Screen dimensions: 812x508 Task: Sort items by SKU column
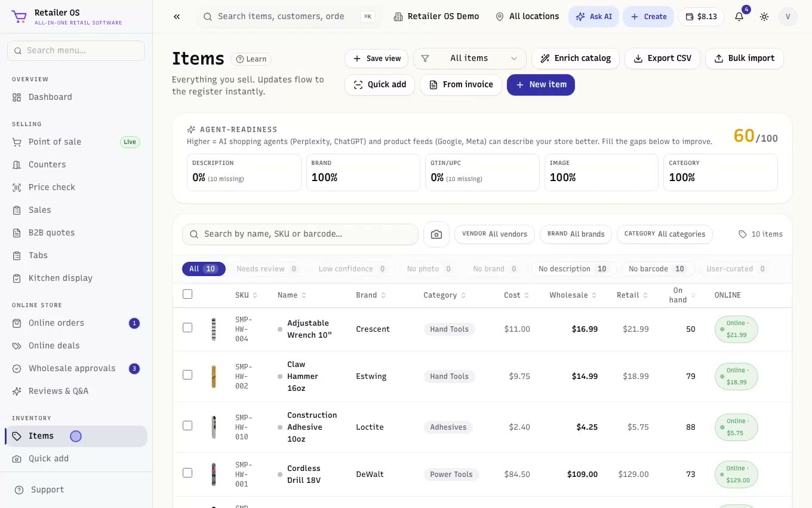pyautogui.click(x=246, y=295)
